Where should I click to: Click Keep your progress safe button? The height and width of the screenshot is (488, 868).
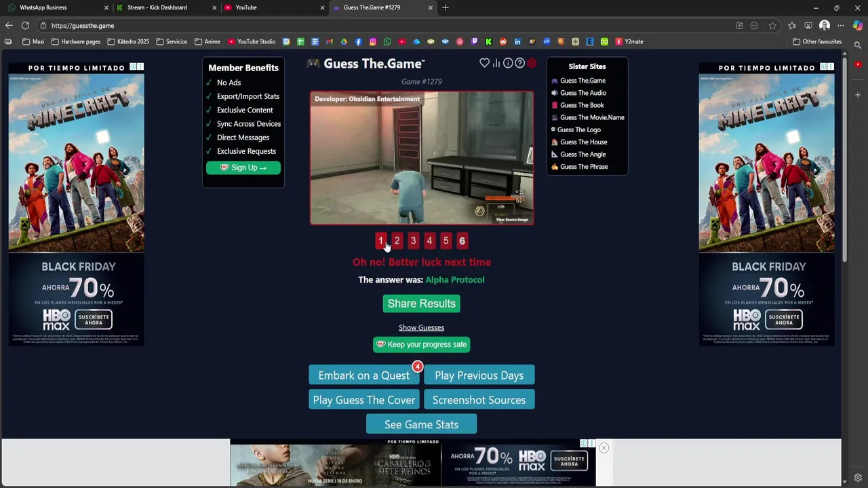tap(421, 344)
